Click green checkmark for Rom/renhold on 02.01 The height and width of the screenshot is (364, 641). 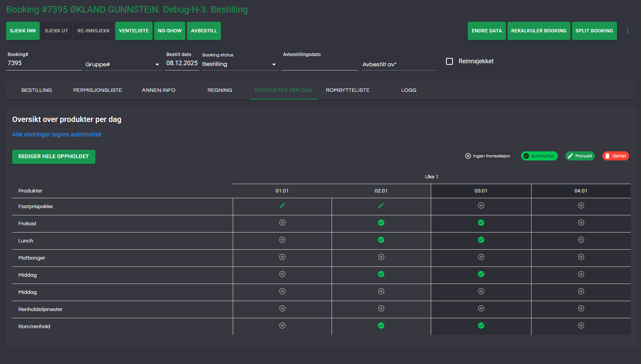[x=381, y=326]
